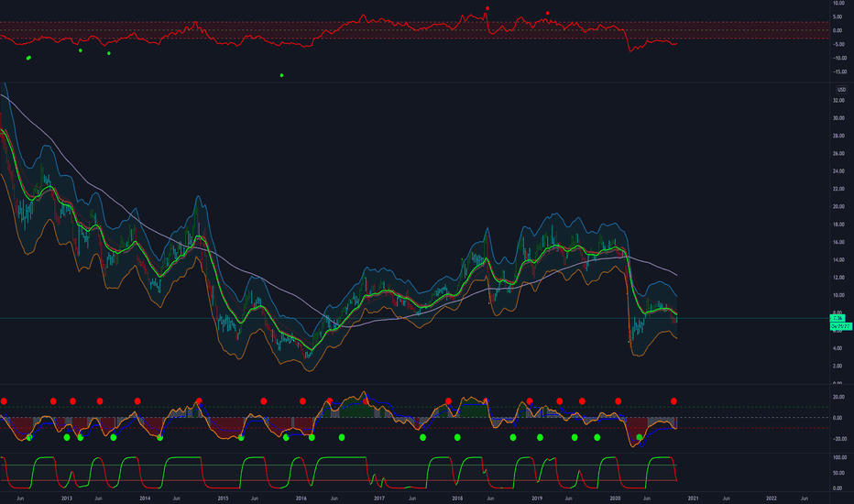Click the 16.00 price axis label
This screenshot has width=854, height=504.
click(838, 242)
